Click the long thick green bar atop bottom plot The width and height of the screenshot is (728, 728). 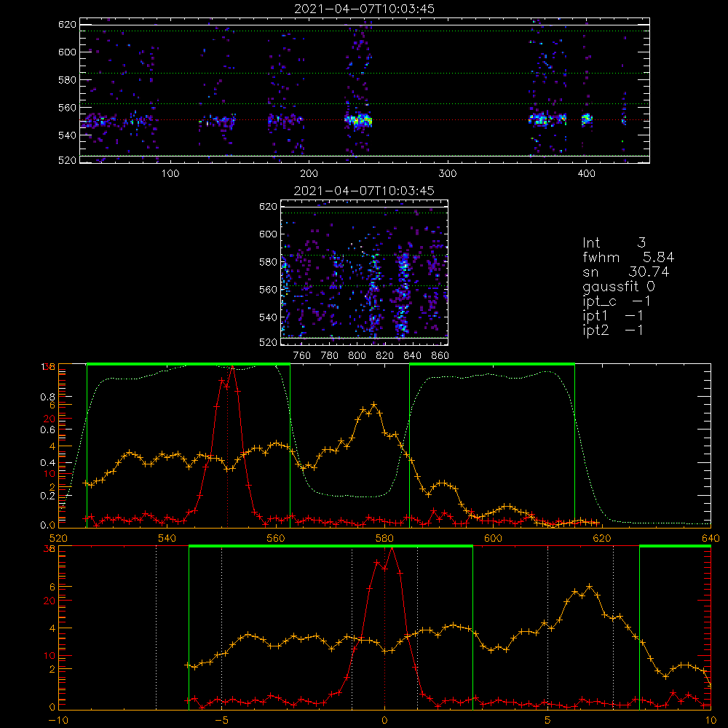click(331, 547)
